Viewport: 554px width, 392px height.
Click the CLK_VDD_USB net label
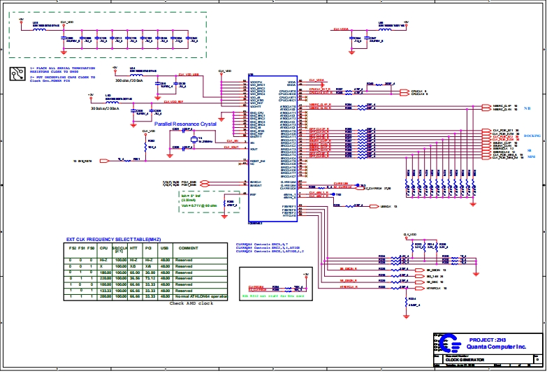pos(189,74)
